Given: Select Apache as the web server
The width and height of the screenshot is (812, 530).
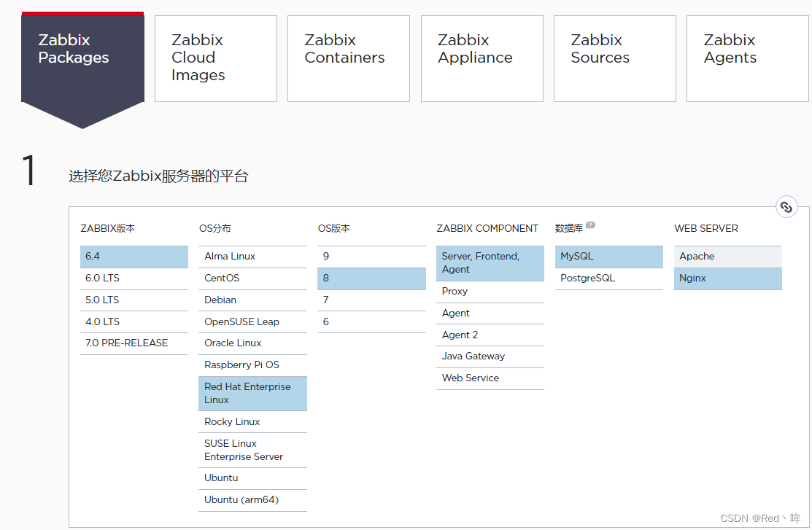Looking at the screenshot, I should pos(727,256).
